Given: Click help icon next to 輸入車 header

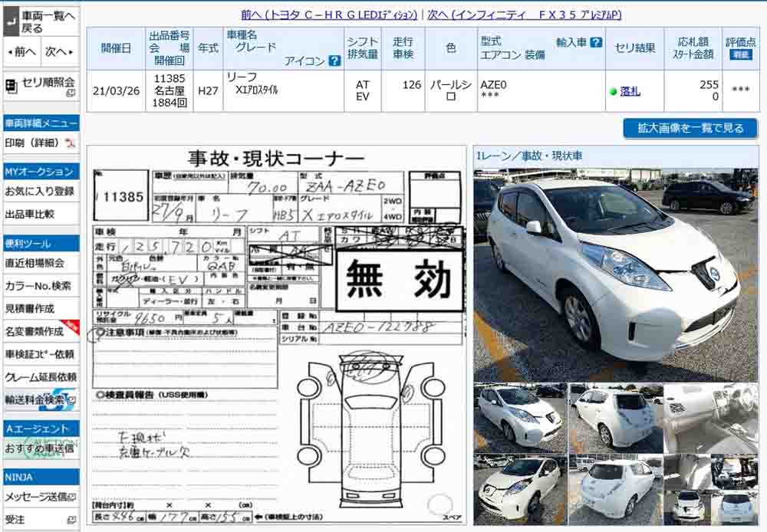Looking at the screenshot, I should pyautogui.click(x=596, y=42).
